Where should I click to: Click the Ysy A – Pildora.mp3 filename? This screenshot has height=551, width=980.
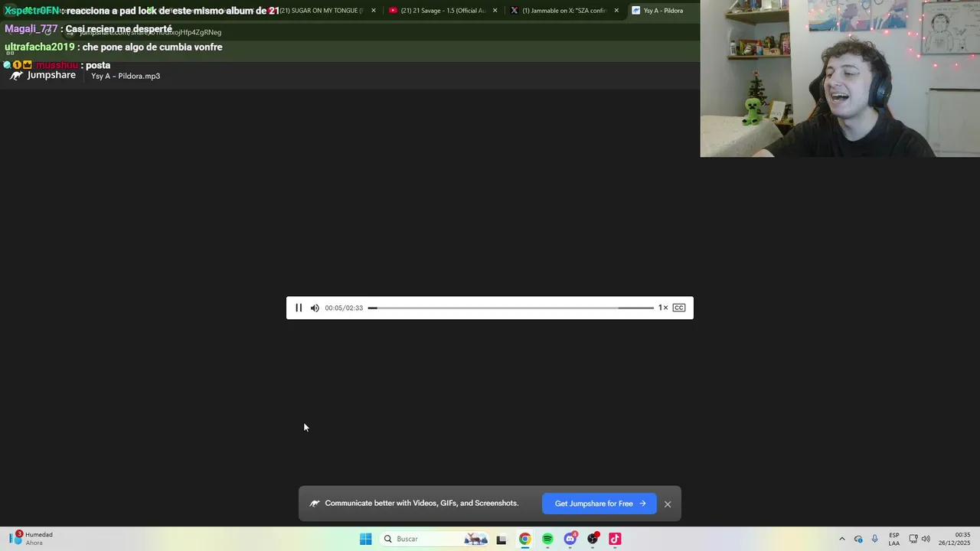tap(126, 76)
